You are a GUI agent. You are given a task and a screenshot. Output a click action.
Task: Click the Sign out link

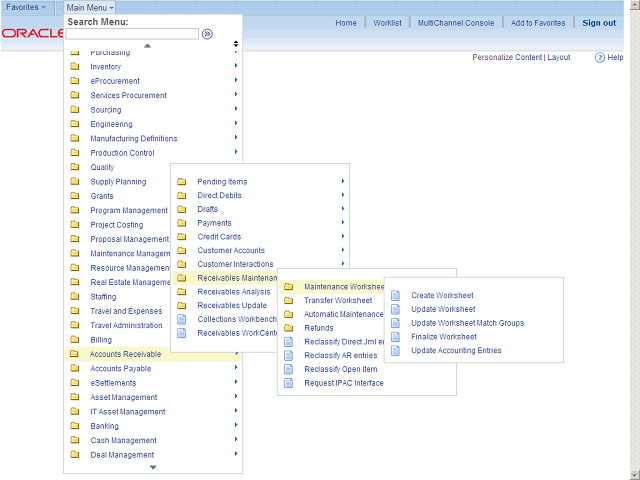[599, 23]
